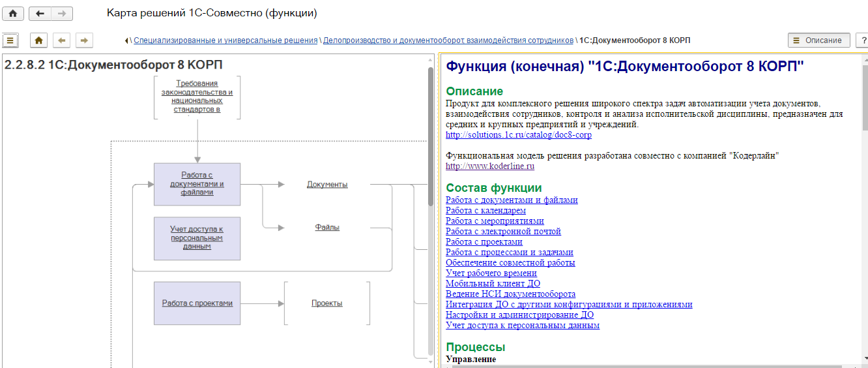Click the brown home icon in map toolbar

(39, 40)
